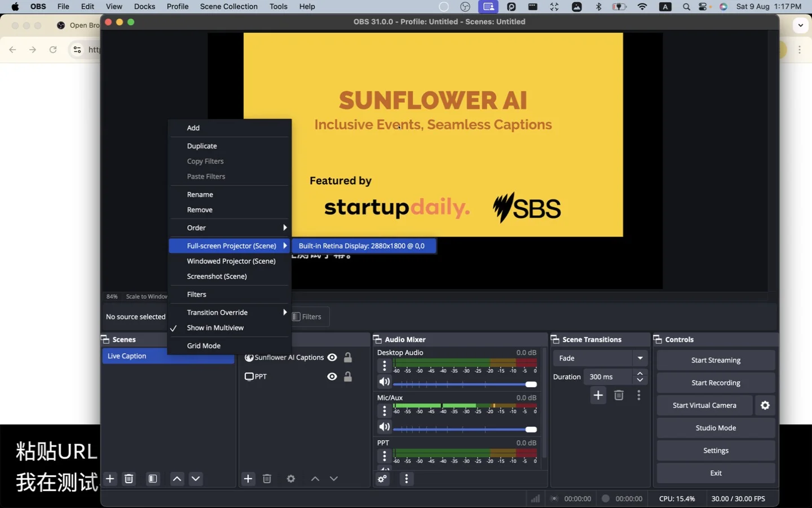This screenshot has width=812, height=508.
Task: Decrease transition Duration with stepper down arrow
Action: tap(640, 380)
